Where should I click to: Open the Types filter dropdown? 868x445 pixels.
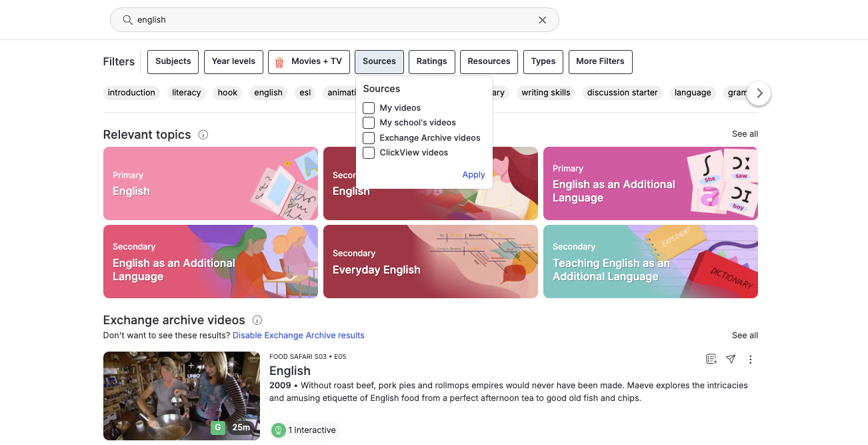tap(543, 61)
